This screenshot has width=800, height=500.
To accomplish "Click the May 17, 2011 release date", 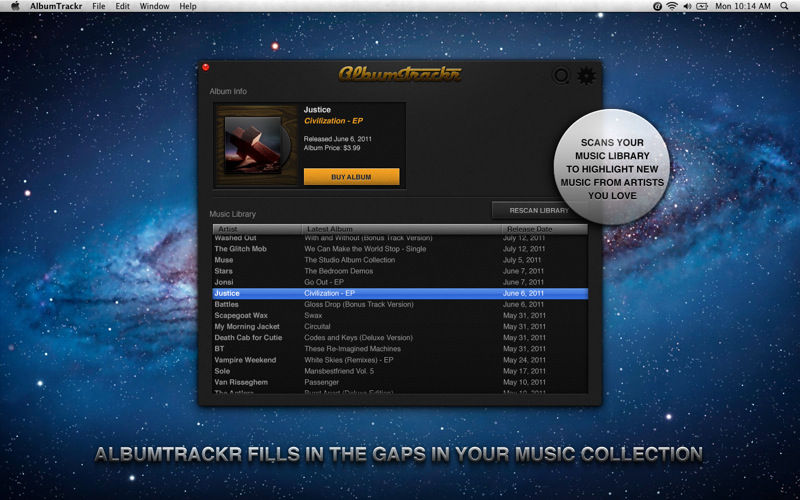I will [x=524, y=371].
